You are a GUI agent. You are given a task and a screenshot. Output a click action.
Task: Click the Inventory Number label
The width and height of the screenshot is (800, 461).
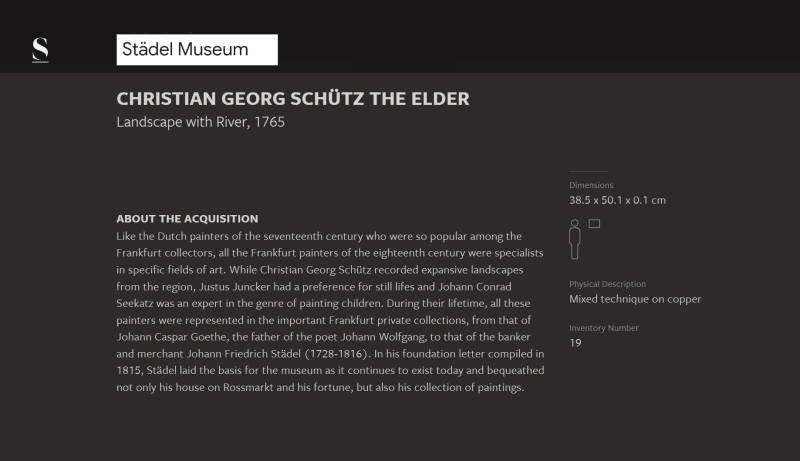point(604,328)
